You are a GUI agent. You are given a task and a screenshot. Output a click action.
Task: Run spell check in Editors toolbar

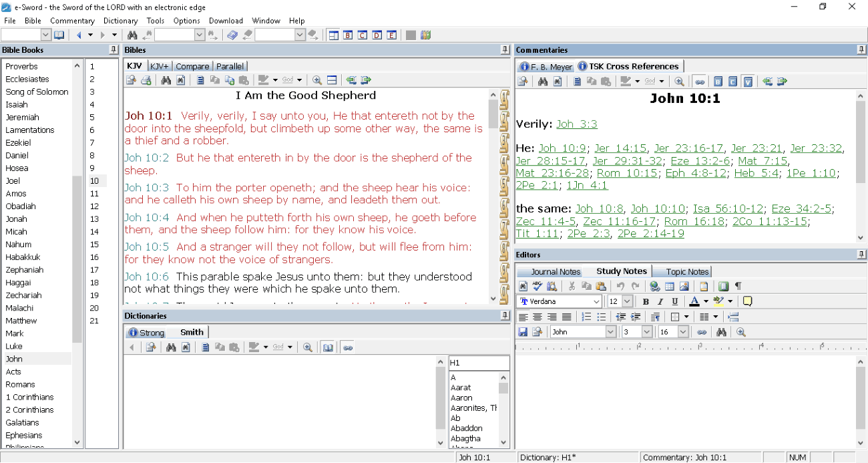537,286
